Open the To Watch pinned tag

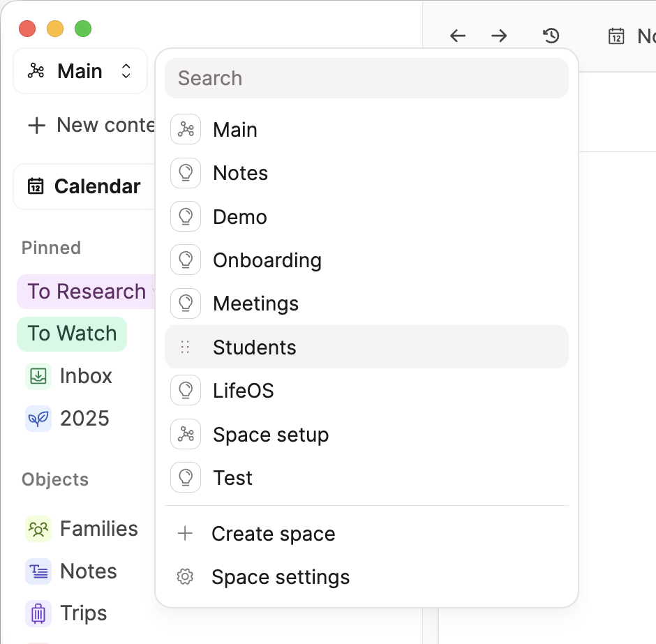72,334
